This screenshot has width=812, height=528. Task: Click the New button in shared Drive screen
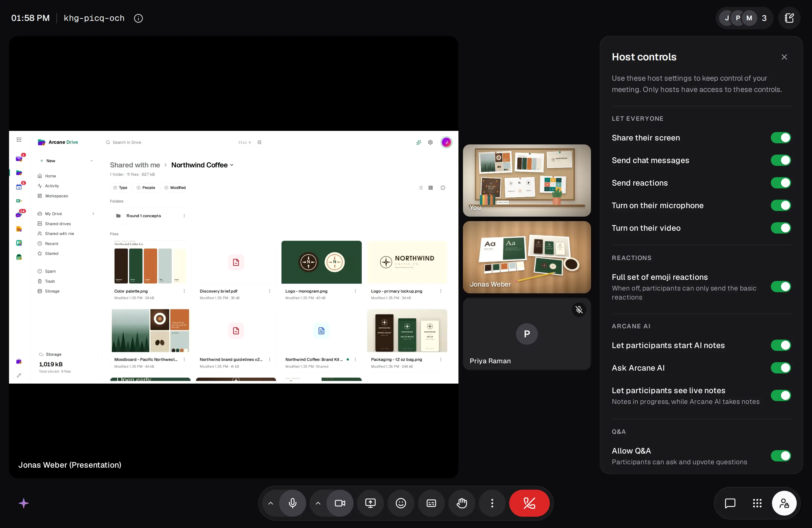66,161
